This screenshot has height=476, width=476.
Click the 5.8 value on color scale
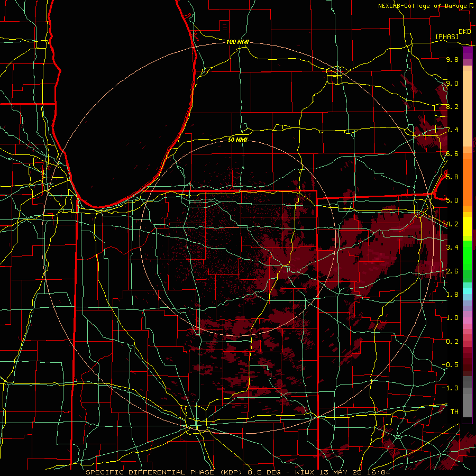(x=452, y=177)
